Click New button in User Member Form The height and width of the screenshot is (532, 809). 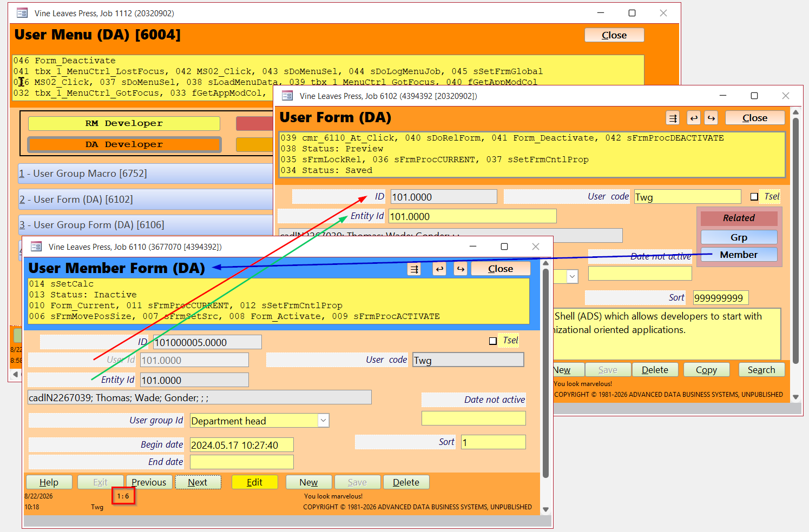[308, 482]
